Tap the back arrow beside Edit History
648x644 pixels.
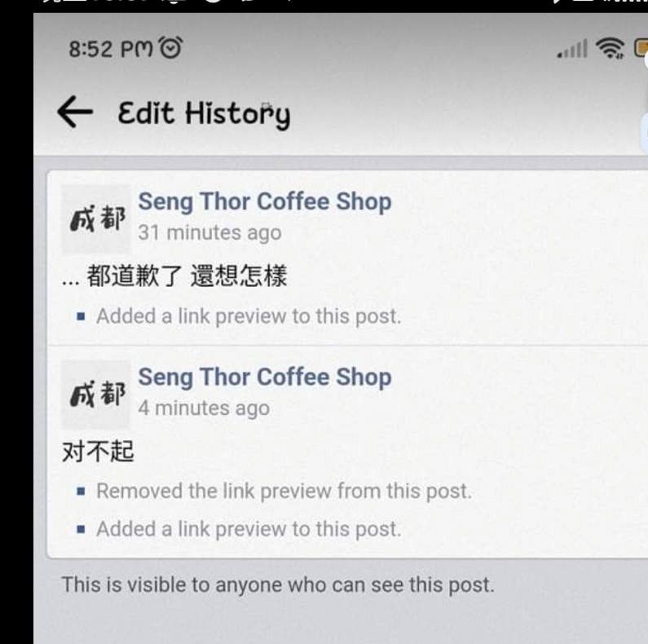tap(75, 112)
